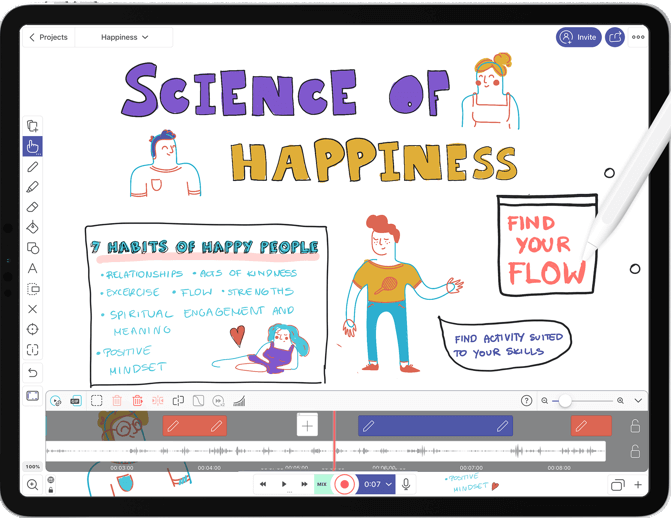The width and height of the screenshot is (671, 518).
Task: Select the add media tool
Action: (33, 126)
